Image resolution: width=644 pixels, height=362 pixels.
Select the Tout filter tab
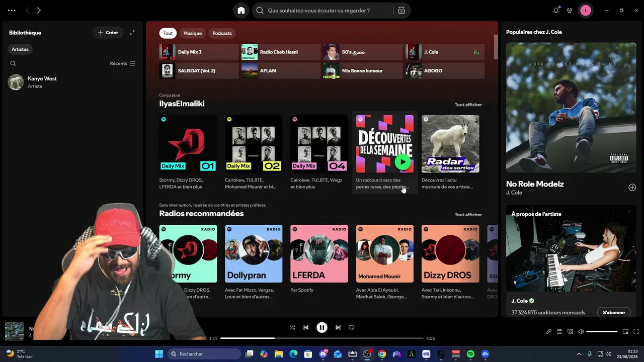tap(168, 33)
